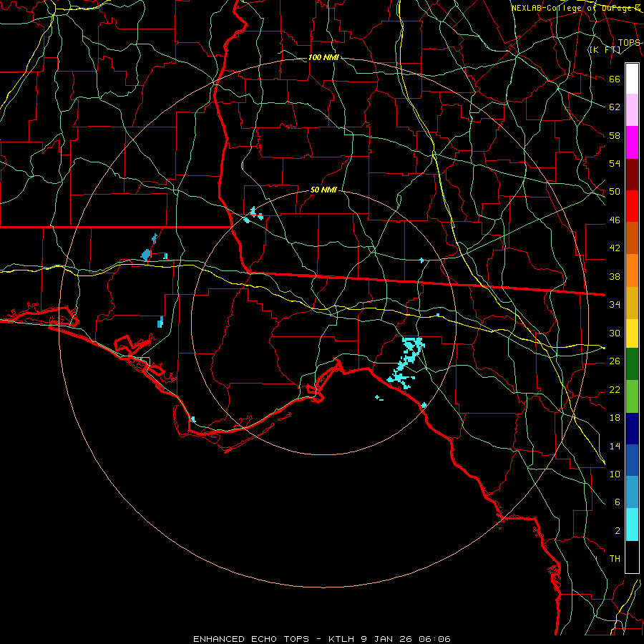Image resolution: width=644 pixels, height=644 pixels.
Task: Pick the magenta legend color block
Action: pyautogui.click(x=632, y=142)
